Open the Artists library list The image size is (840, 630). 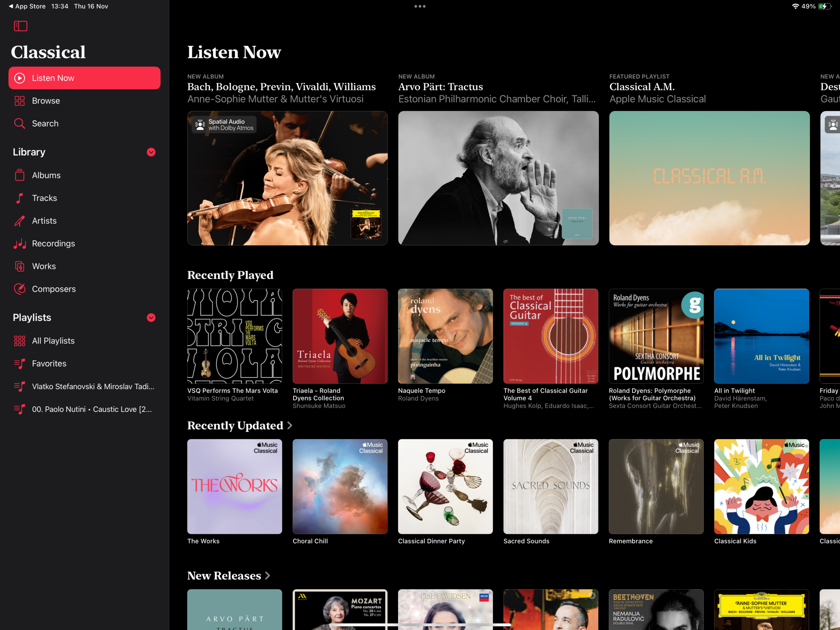click(84, 221)
